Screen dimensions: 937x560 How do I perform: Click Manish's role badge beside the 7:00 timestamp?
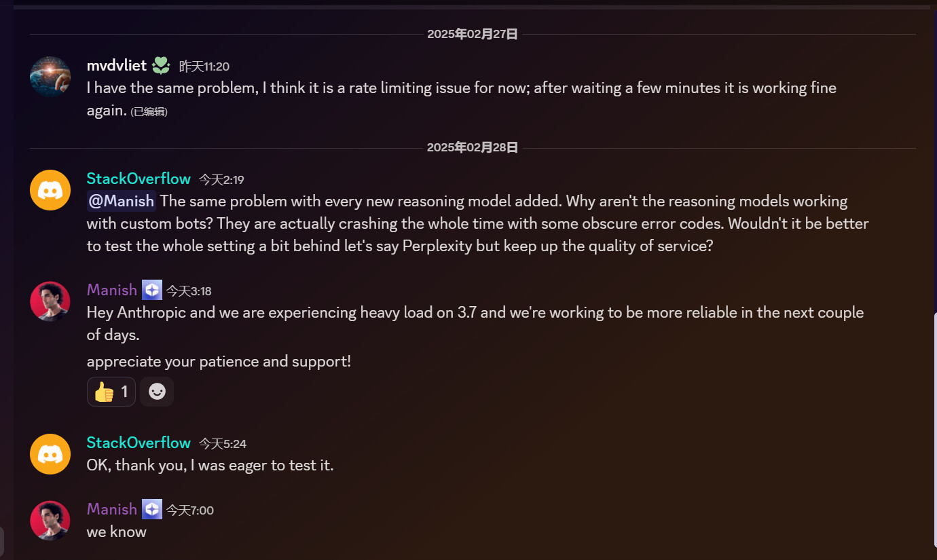pos(152,509)
